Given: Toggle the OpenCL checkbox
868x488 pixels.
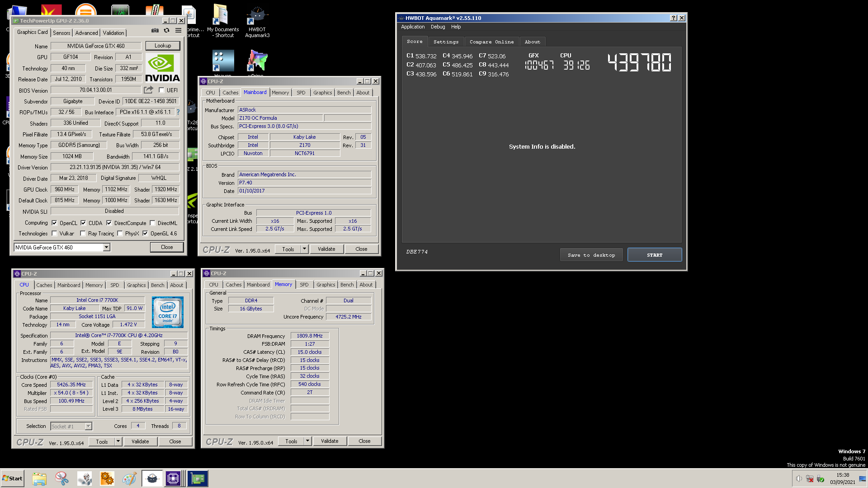Looking at the screenshot, I should point(54,223).
